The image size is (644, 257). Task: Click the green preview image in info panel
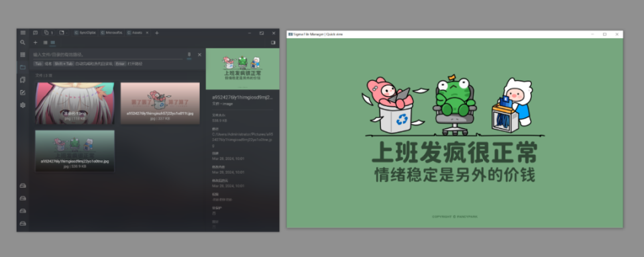(242, 69)
